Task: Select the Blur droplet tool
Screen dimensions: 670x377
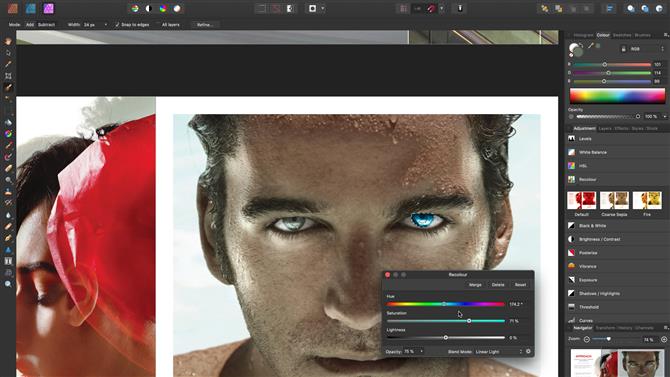Action: click(8, 215)
